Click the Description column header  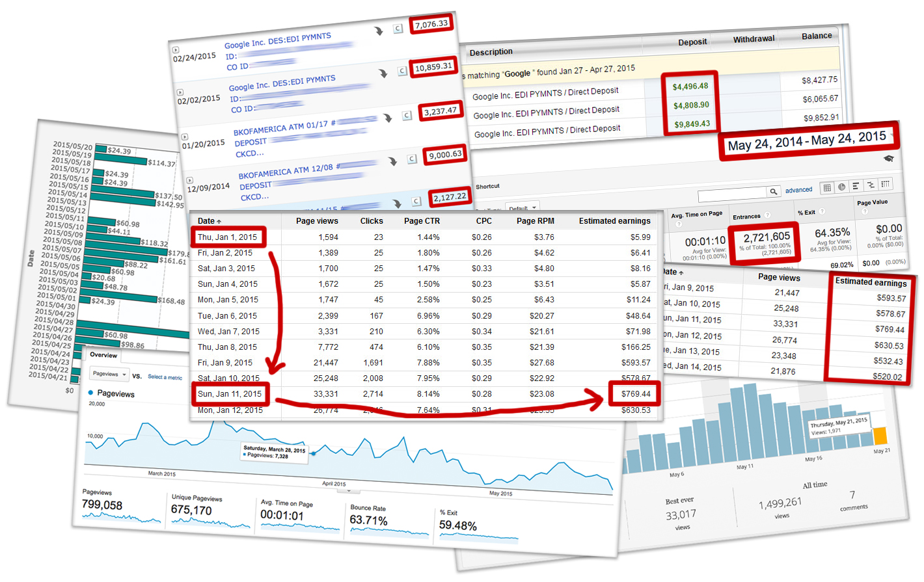[491, 52]
